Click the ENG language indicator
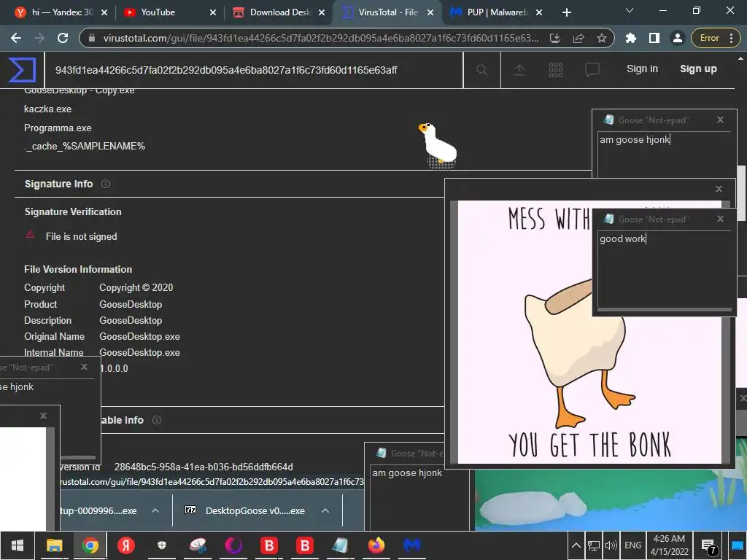 (632, 545)
